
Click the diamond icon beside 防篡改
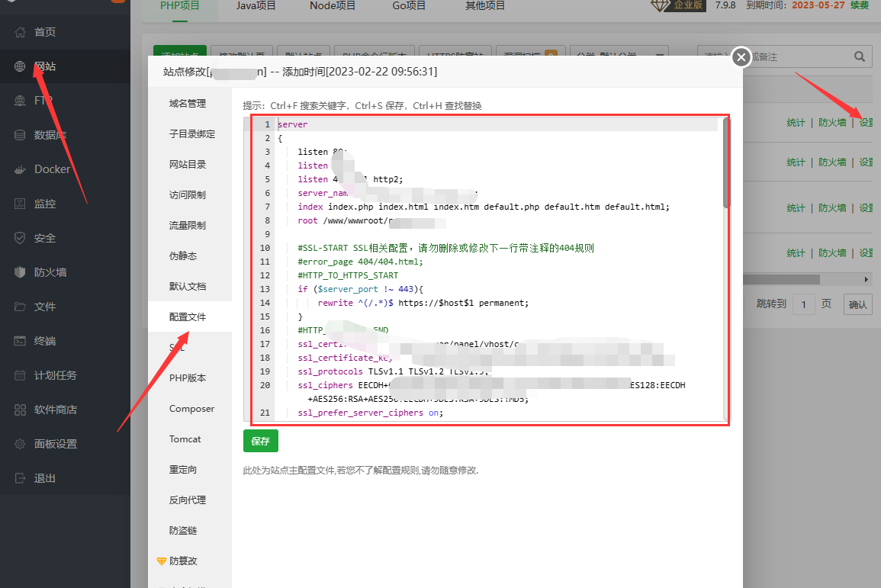[161, 561]
